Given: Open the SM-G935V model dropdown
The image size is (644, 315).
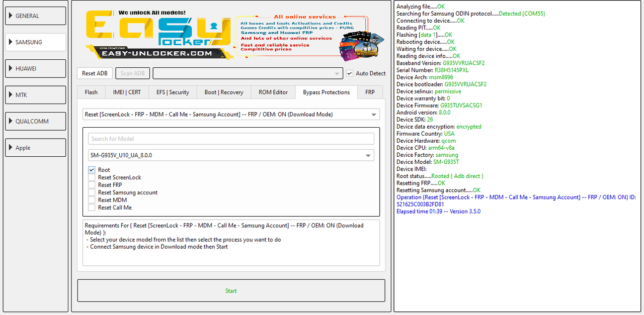Looking at the screenshot, I should (231, 155).
